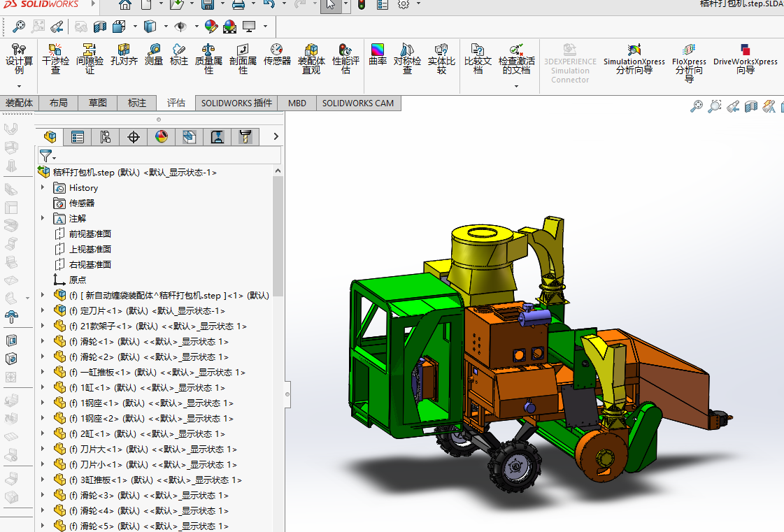The height and width of the screenshot is (532, 784).
Task: Click 检查激活的文档 check active document
Action: (x=517, y=59)
